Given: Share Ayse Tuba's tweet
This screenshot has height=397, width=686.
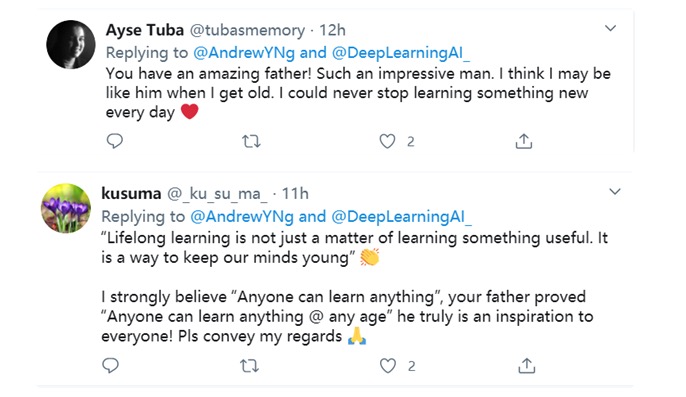Looking at the screenshot, I should [x=524, y=141].
